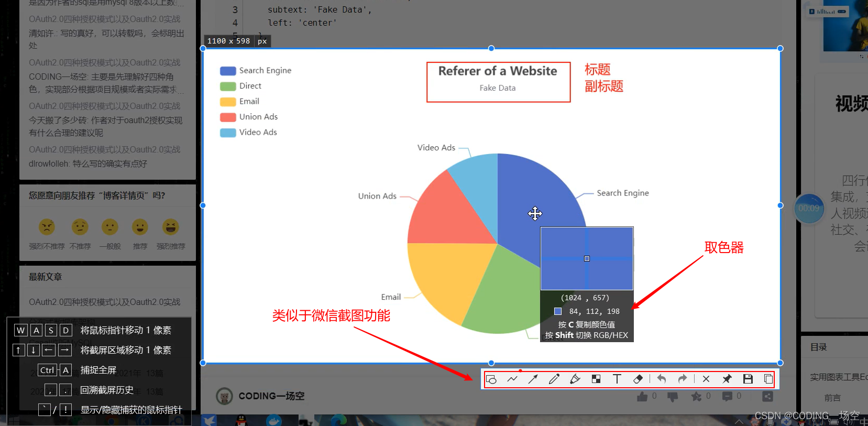Share the article using share icon

(767, 397)
